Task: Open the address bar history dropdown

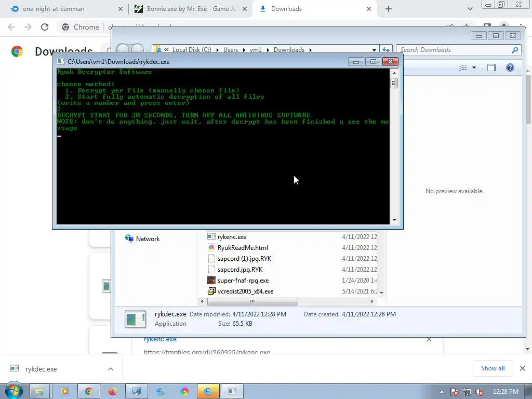Action: 374,50
